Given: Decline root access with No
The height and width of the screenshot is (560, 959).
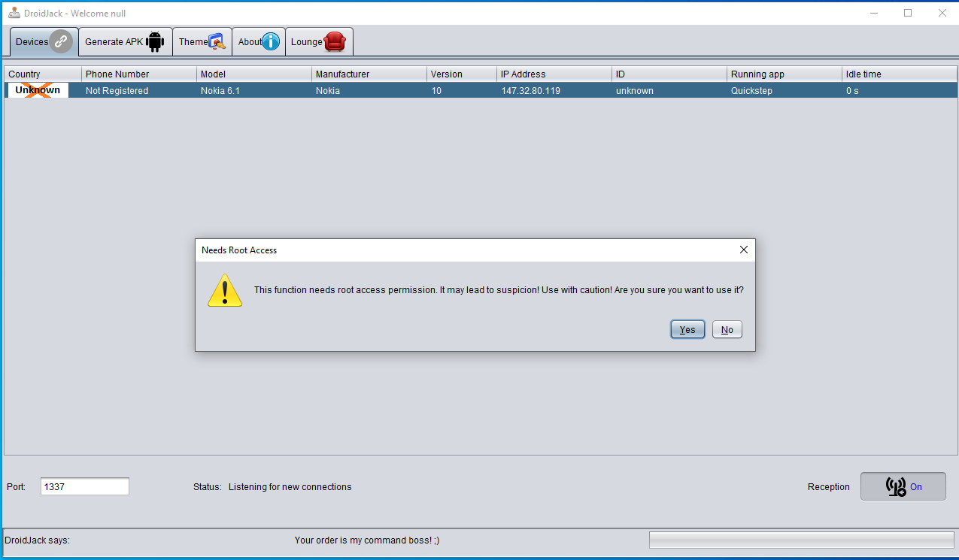Looking at the screenshot, I should (x=727, y=329).
